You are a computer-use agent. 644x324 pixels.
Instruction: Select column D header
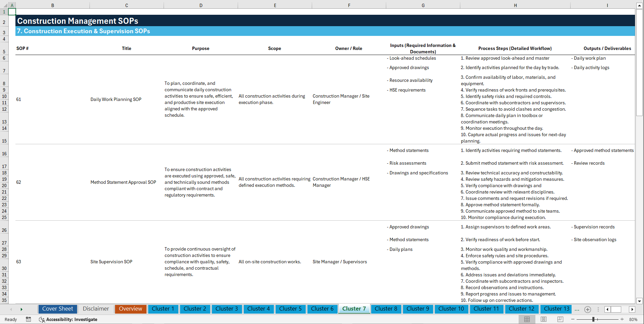pos(200,5)
